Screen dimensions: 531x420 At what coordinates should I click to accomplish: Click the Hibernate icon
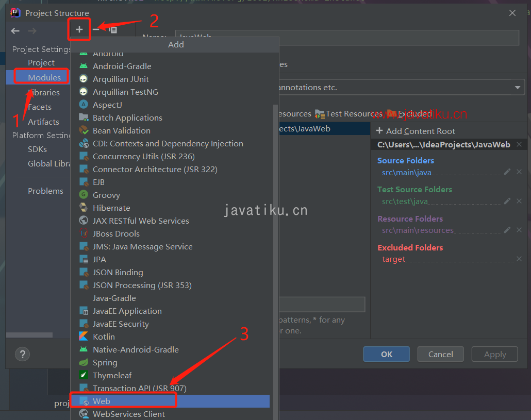click(x=84, y=208)
